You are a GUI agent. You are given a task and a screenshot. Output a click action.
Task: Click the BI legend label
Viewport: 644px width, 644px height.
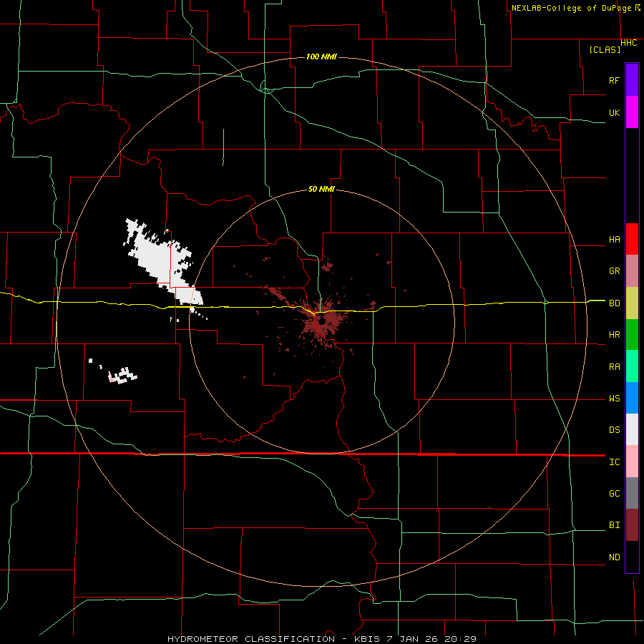point(614,525)
